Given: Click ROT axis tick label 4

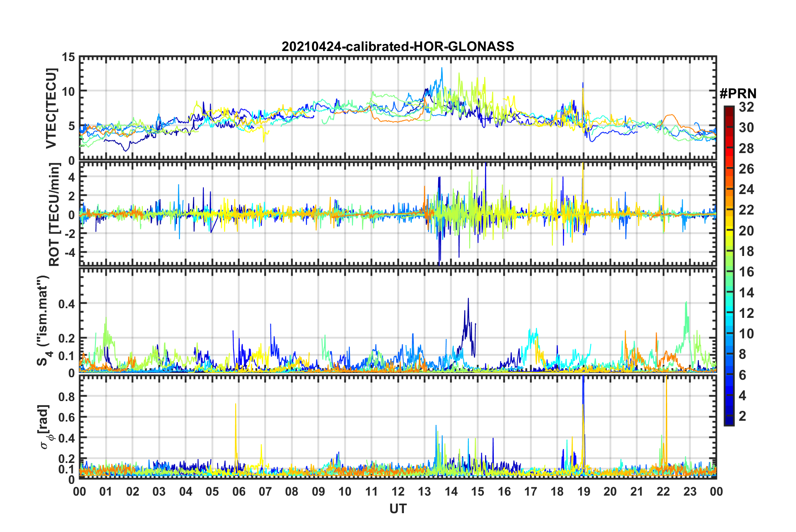Looking at the screenshot, I should [x=72, y=177].
